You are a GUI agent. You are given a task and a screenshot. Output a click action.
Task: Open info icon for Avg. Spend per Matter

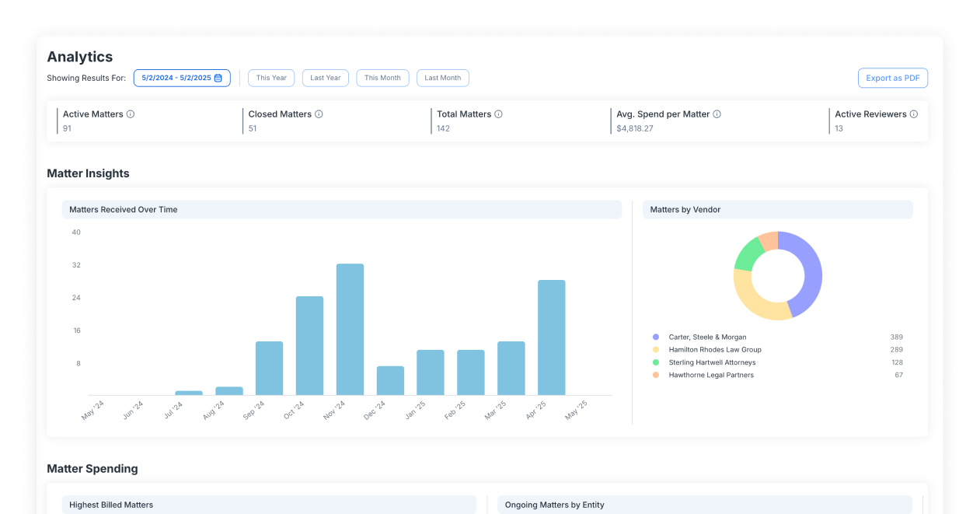(717, 114)
